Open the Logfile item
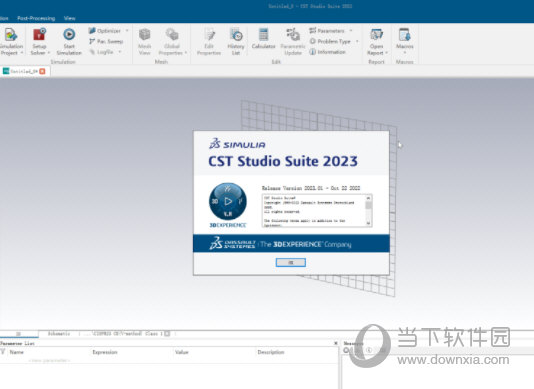This screenshot has height=389, width=534. point(101,52)
